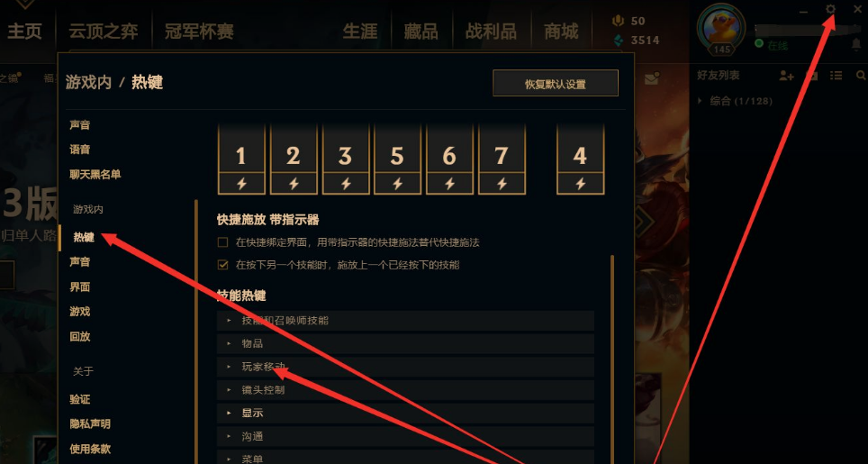Uncheck 在按下另一个技能时 checkbox

click(222, 265)
